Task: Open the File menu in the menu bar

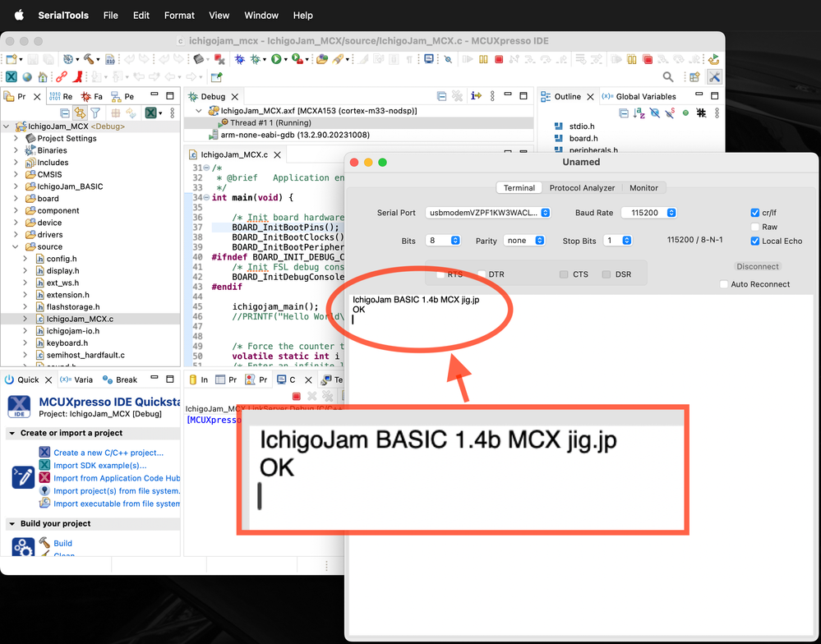Action: [x=110, y=15]
